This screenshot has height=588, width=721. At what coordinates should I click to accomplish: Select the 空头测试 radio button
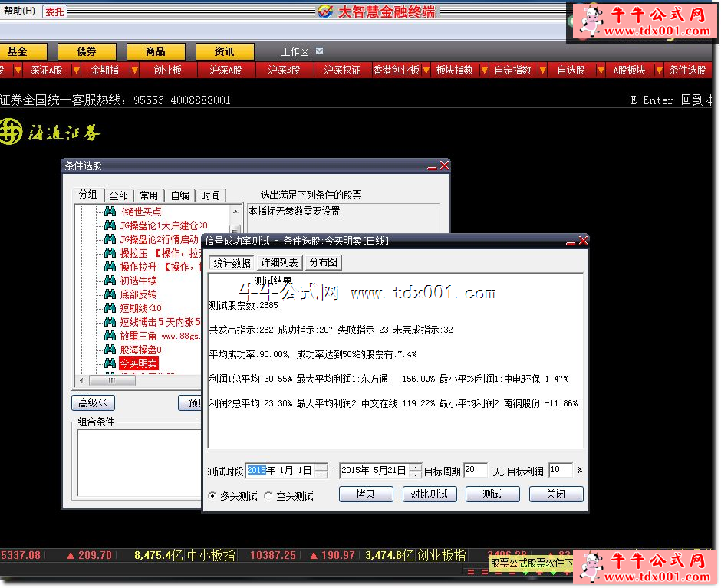(268, 496)
